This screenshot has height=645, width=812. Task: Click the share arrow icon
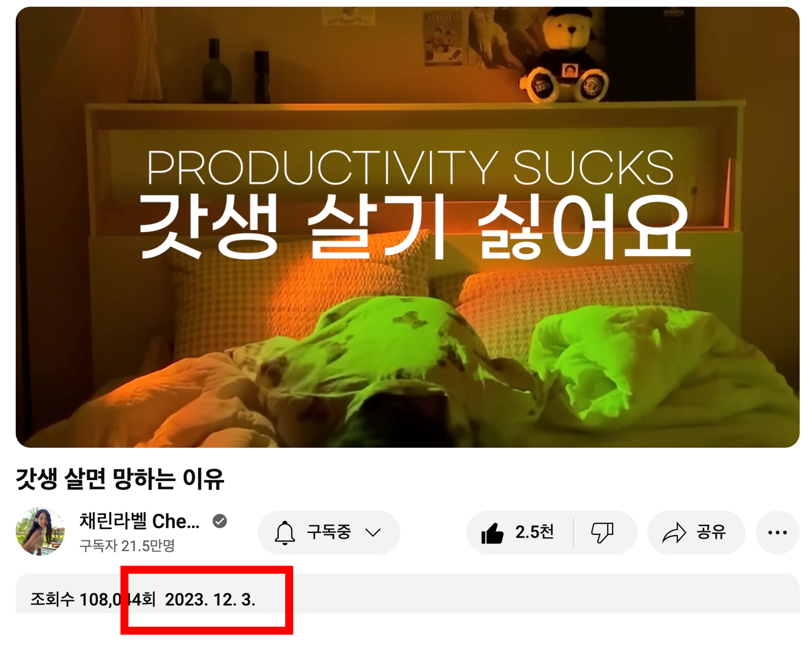point(674,532)
